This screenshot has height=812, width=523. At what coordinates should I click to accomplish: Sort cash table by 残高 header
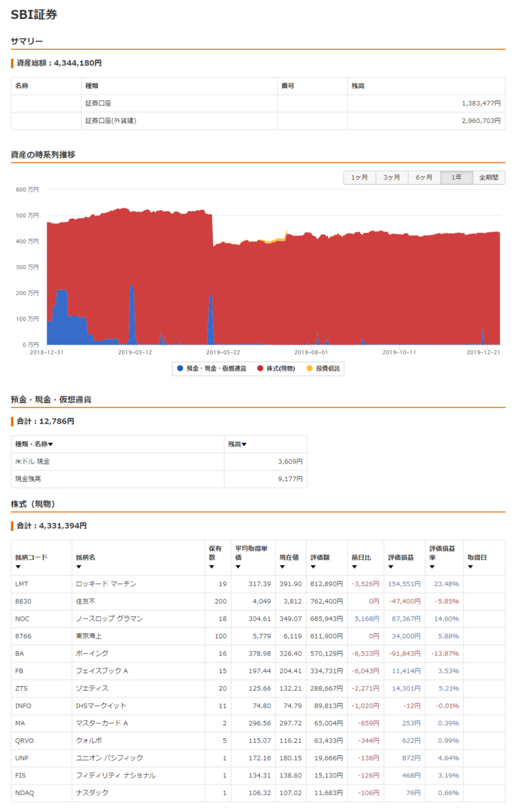[237, 444]
